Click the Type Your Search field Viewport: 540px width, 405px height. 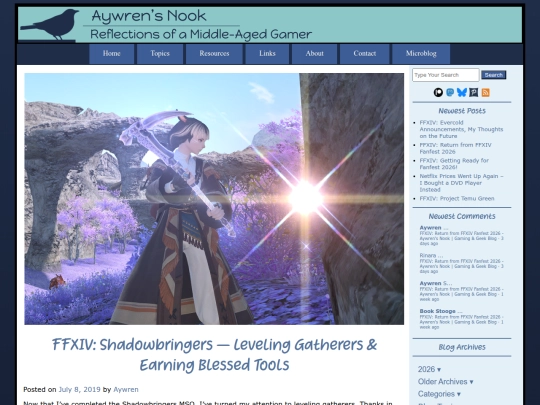point(446,75)
